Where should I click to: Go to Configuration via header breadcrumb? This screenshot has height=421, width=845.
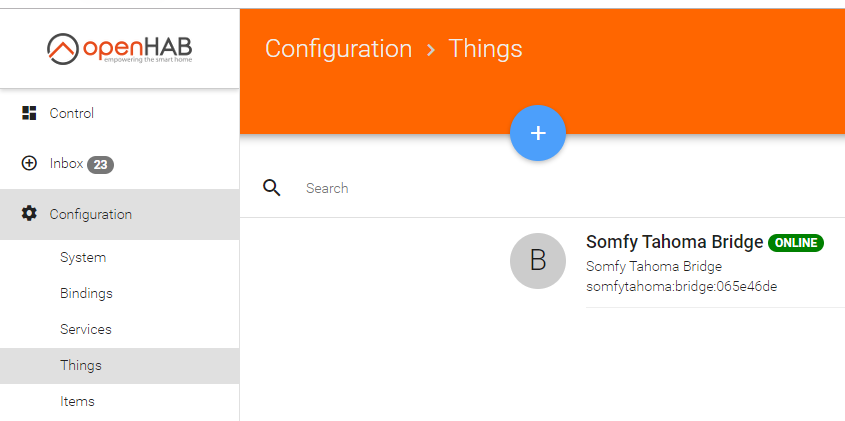[338, 49]
